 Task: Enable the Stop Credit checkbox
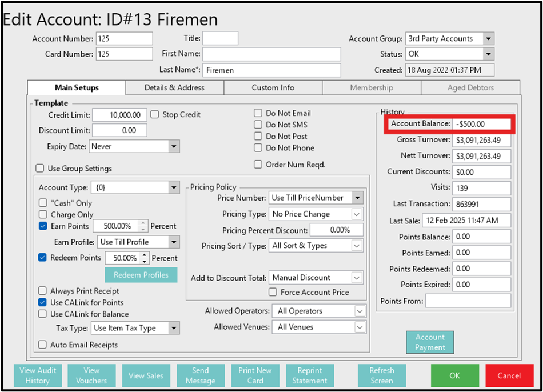[155, 114]
